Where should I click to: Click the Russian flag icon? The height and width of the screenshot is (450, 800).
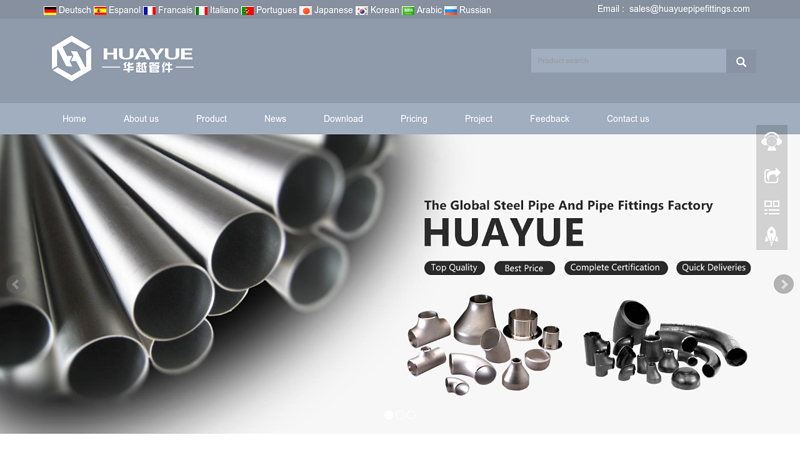[x=451, y=11]
